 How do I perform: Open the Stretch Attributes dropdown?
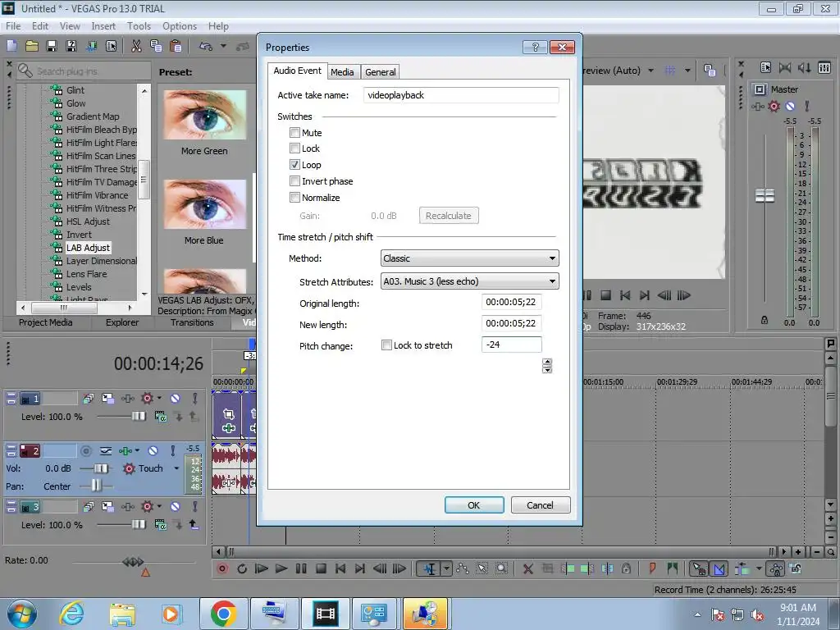pos(469,281)
